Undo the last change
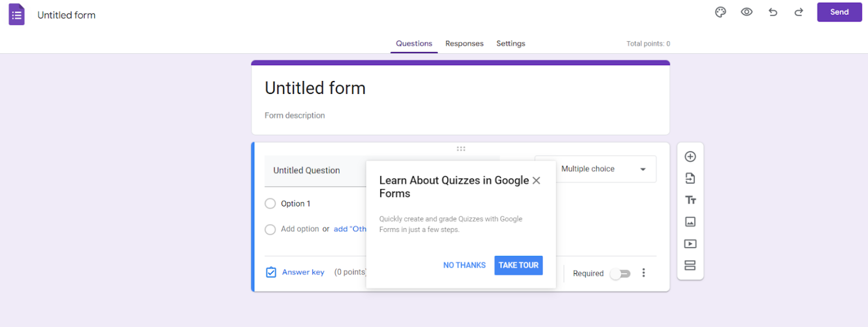The height and width of the screenshot is (327, 868). click(772, 12)
